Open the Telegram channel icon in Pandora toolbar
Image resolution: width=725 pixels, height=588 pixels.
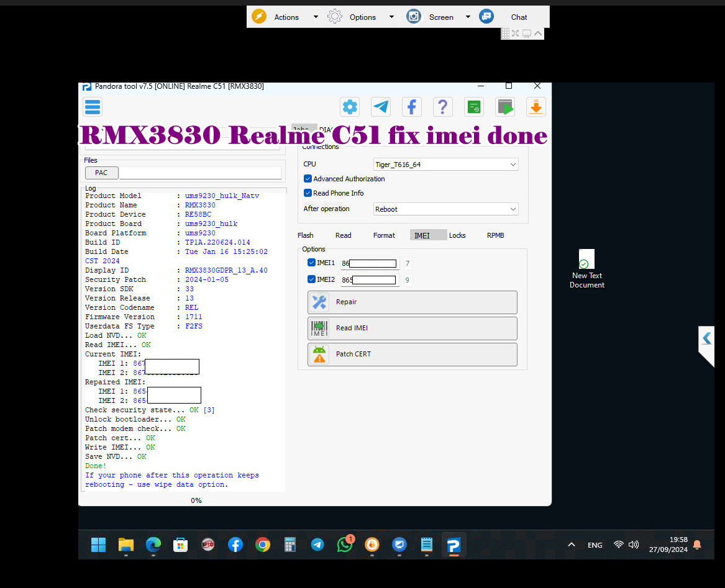click(381, 107)
